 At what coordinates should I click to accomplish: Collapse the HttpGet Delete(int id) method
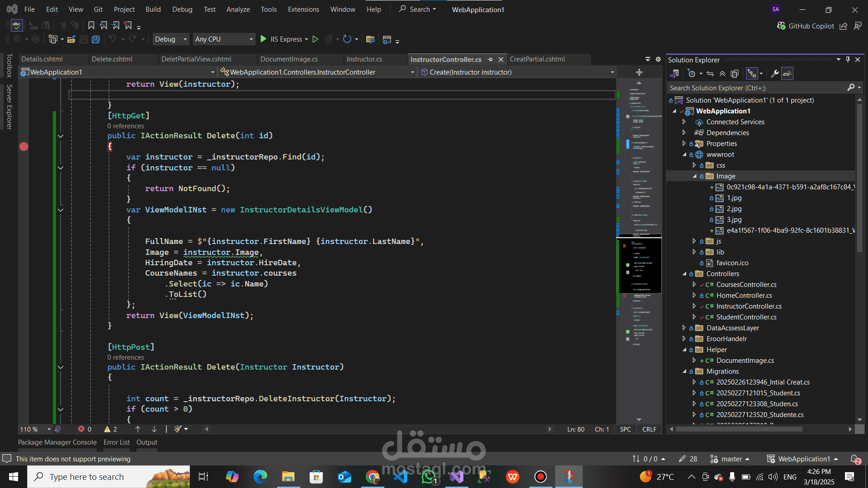tap(61, 136)
